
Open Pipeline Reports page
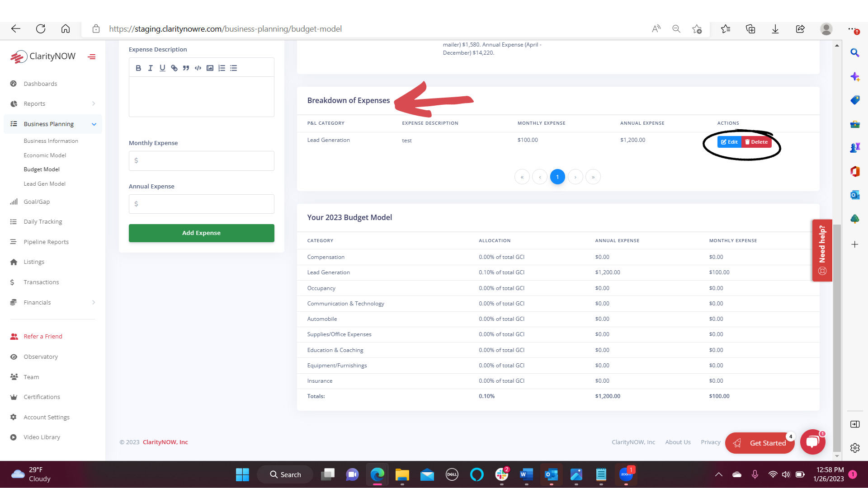point(46,242)
